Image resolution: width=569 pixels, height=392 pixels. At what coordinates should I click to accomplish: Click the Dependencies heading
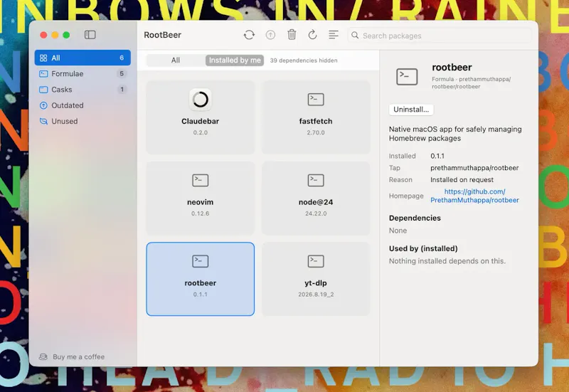415,218
